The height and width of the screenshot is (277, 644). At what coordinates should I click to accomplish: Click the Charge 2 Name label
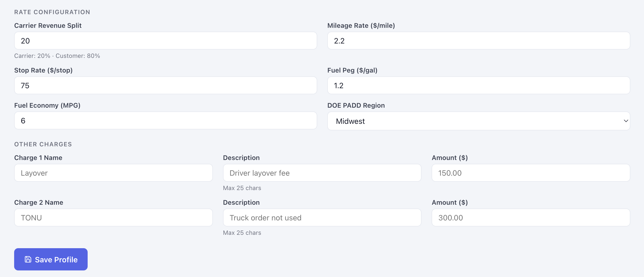[x=39, y=202]
